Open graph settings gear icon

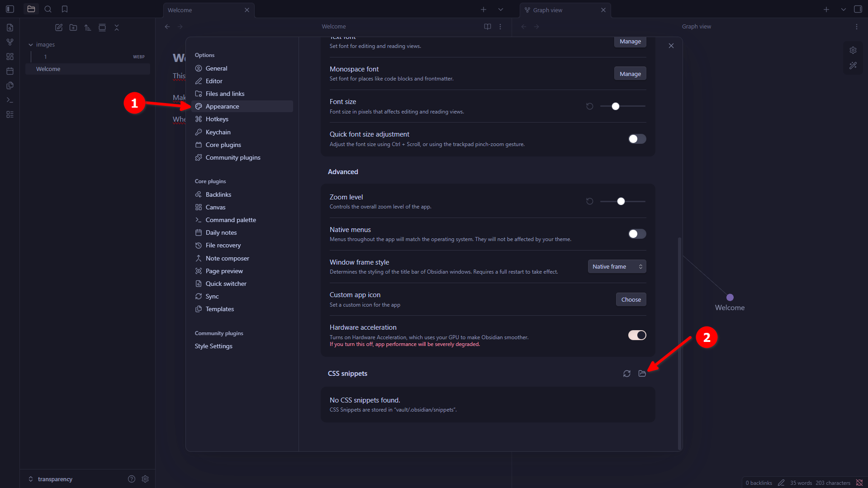pyautogui.click(x=853, y=50)
